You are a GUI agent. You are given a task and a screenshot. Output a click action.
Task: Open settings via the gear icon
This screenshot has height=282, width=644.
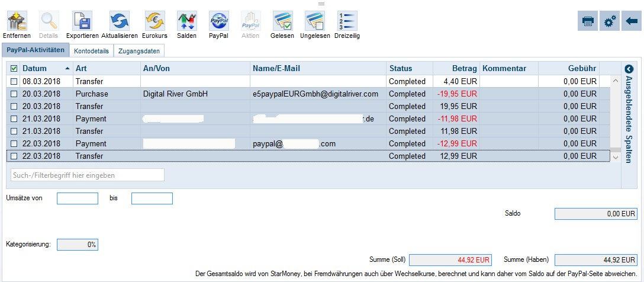coord(609,21)
